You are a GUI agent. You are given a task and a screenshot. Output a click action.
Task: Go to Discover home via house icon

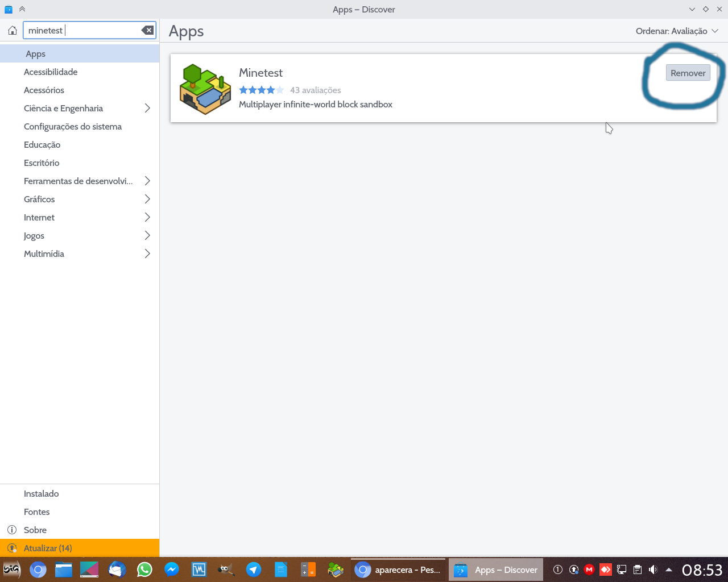tap(13, 31)
